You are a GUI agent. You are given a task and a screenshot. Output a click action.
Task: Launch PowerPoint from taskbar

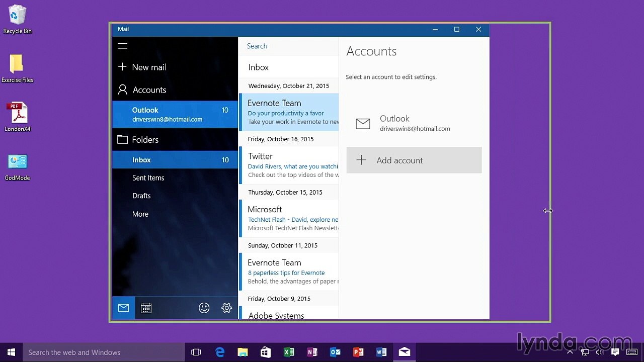(x=358, y=352)
